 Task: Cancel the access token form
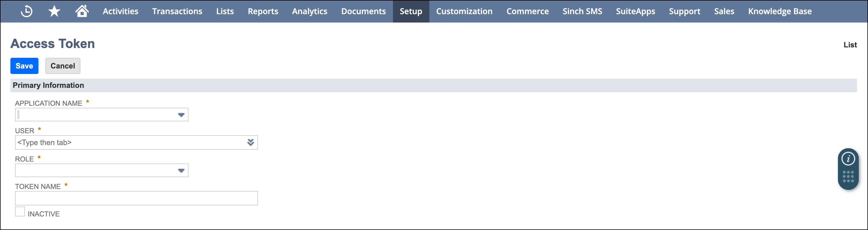pyautogui.click(x=63, y=66)
